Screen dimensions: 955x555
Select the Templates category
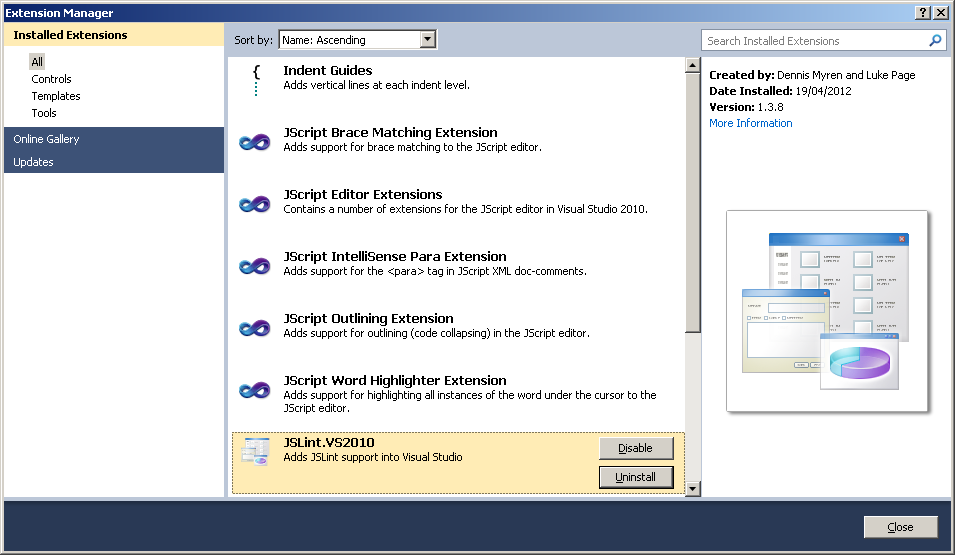tap(56, 96)
